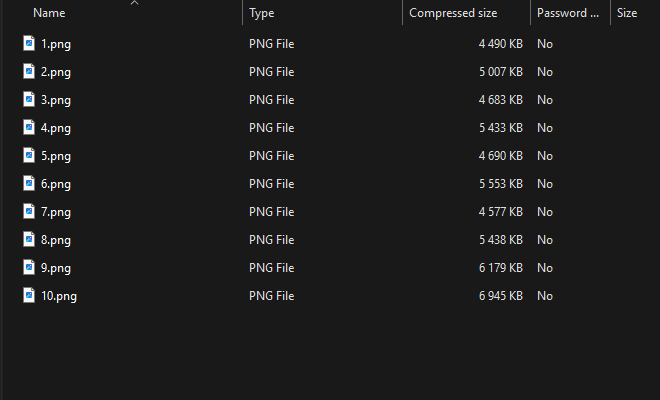Click the sort arrow above Name column
This screenshot has height=400, width=660.
coord(134,3)
